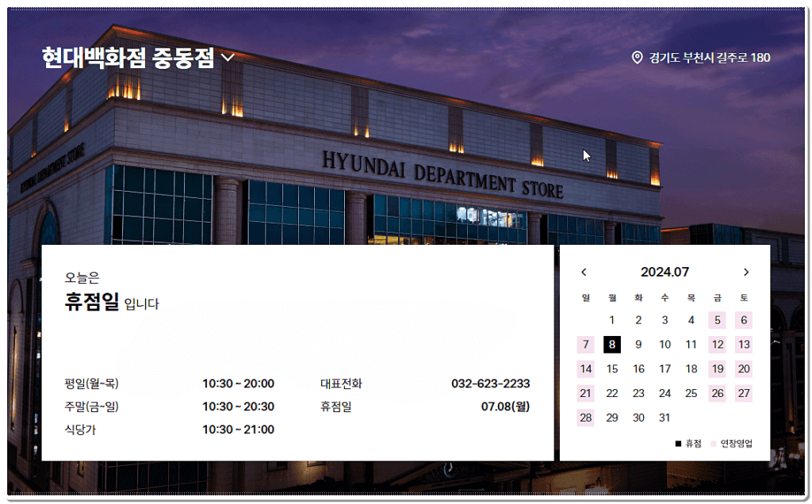
Task: Click the 식당가 label
Action: 80,430
